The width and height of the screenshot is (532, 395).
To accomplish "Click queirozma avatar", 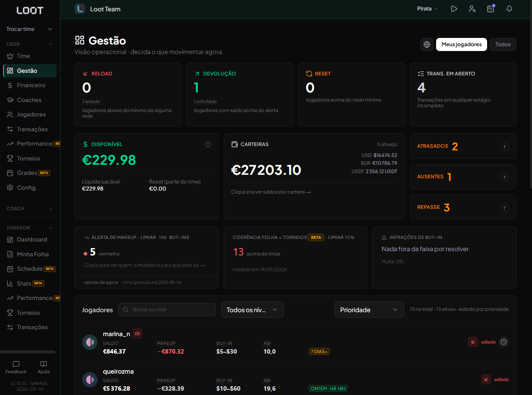I will click(x=90, y=380).
